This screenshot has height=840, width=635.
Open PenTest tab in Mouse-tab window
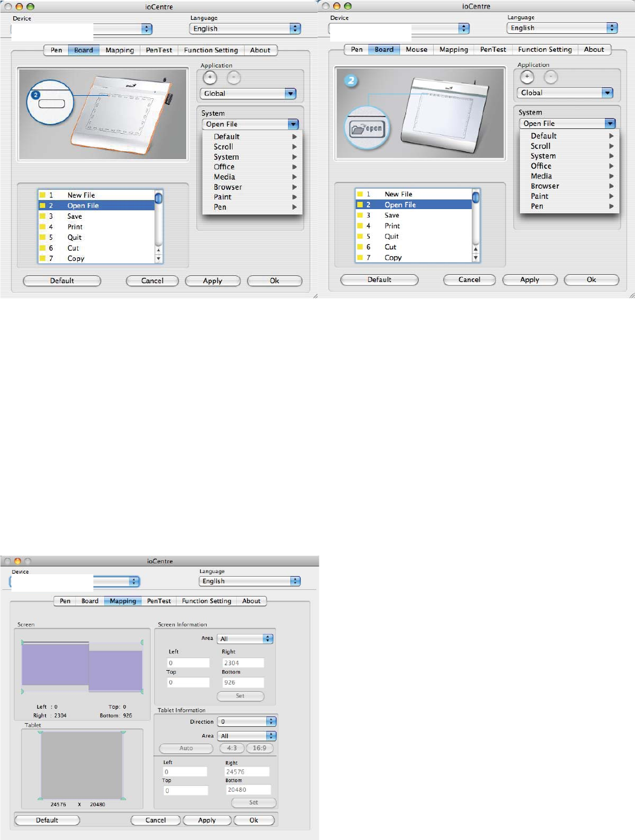point(493,49)
